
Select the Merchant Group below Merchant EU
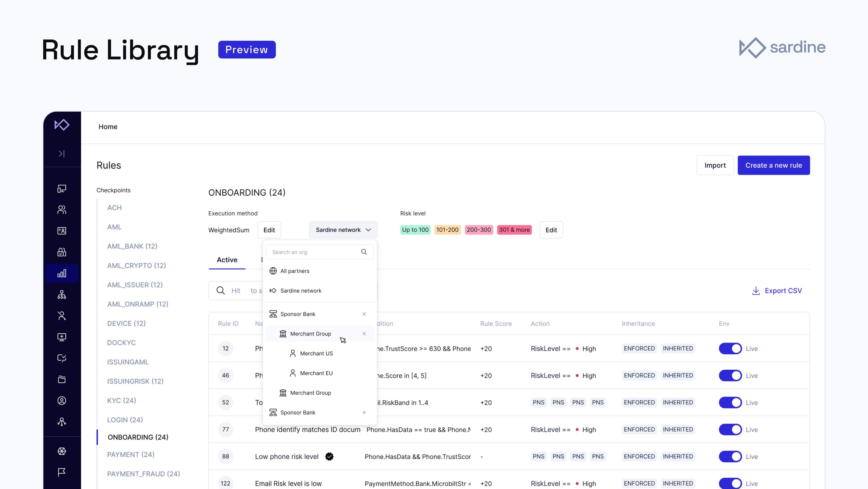click(x=320, y=393)
